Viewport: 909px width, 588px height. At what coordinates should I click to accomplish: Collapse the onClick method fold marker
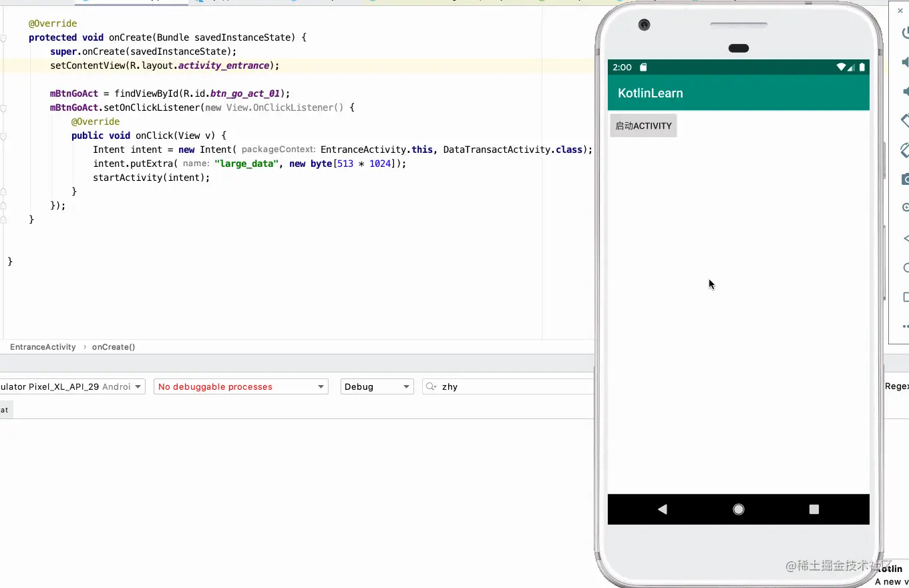[3, 135]
